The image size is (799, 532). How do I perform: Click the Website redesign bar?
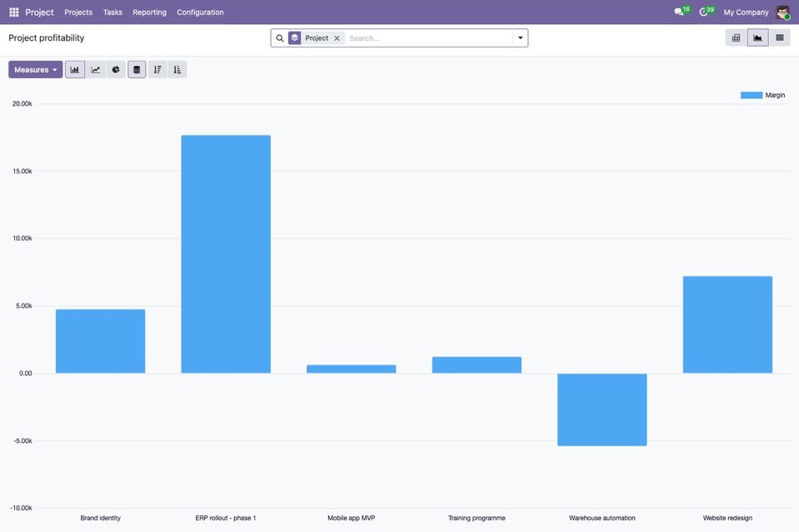point(727,325)
